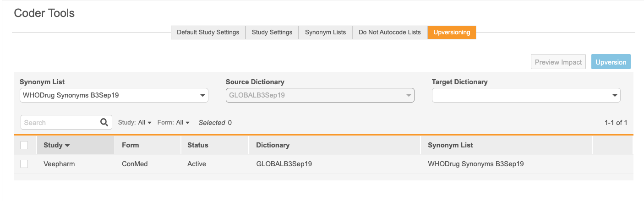Viewport: 644px width, 201px height.
Task: Click the Form column header
Action: tap(131, 145)
